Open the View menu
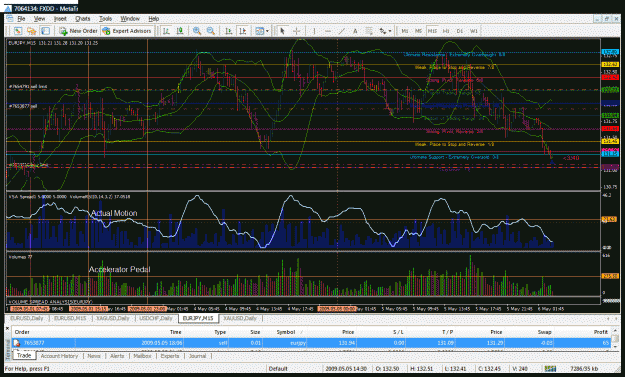The height and width of the screenshot is (377, 625). pos(39,18)
